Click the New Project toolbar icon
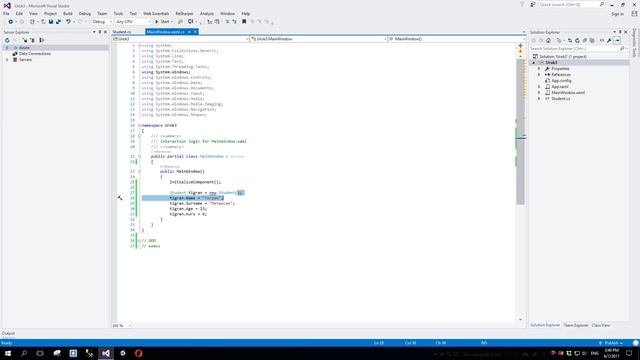 (x=32, y=22)
